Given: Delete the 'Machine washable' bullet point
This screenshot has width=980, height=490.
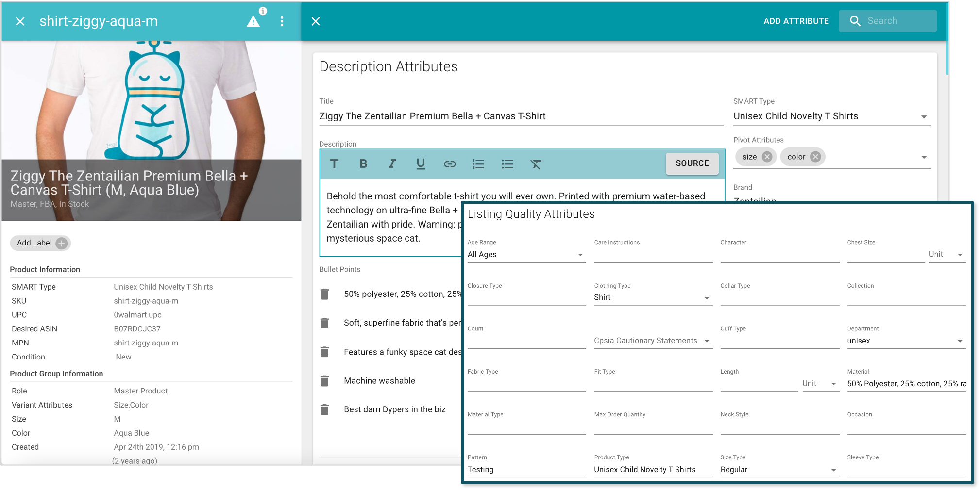Looking at the screenshot, I should coord(325,381).
